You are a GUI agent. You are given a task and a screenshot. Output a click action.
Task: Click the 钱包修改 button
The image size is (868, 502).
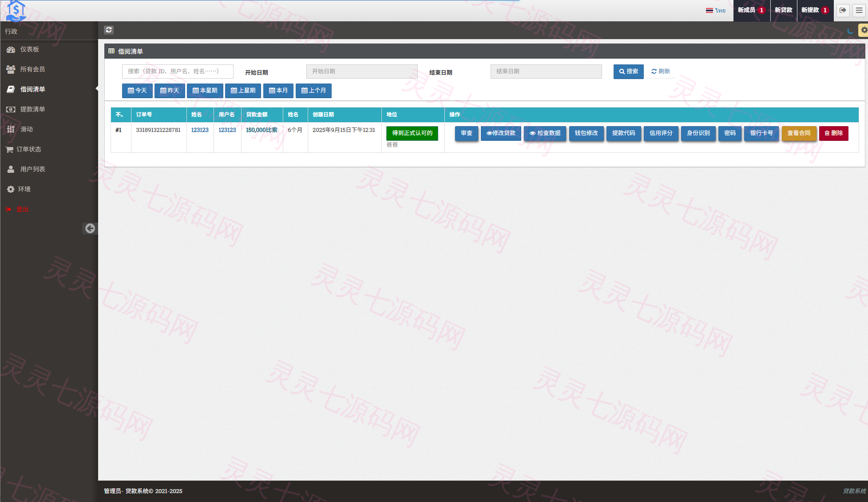click(586, 133)
